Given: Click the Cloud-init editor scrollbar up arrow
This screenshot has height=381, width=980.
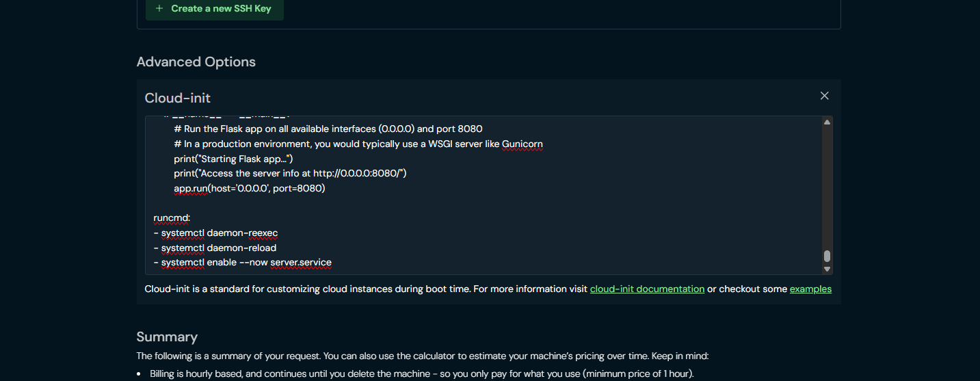Looking at the screenshot, I should 827,122.
